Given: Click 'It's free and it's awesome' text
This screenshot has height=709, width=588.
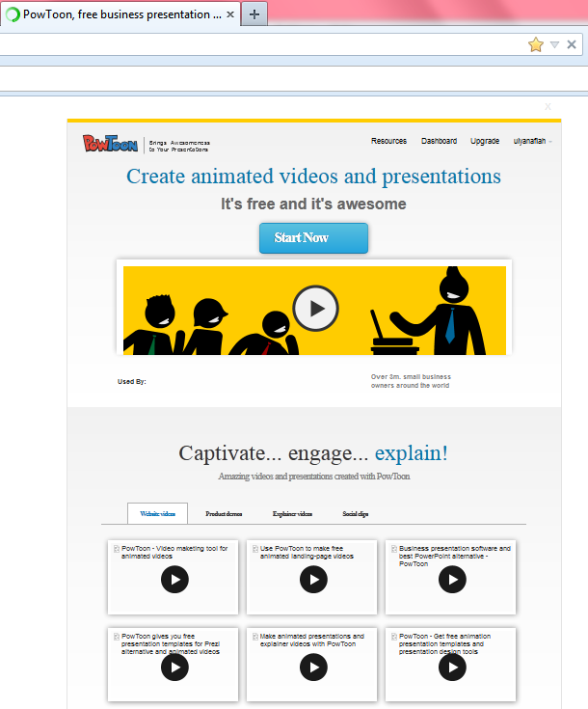Looking at the screenshot, I should click(313, 204).
